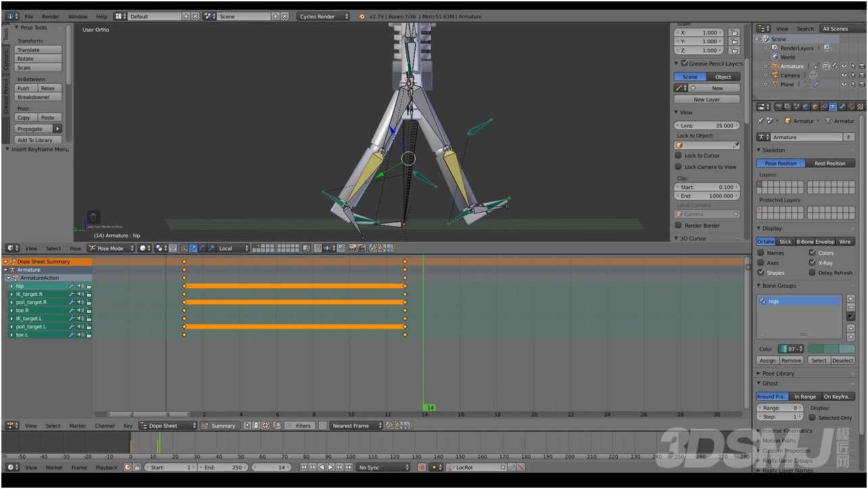Screen dimensions: 868x489
Task: Make Camera unselectable via arrow icon in Outliner
Action: pos(853,76)
